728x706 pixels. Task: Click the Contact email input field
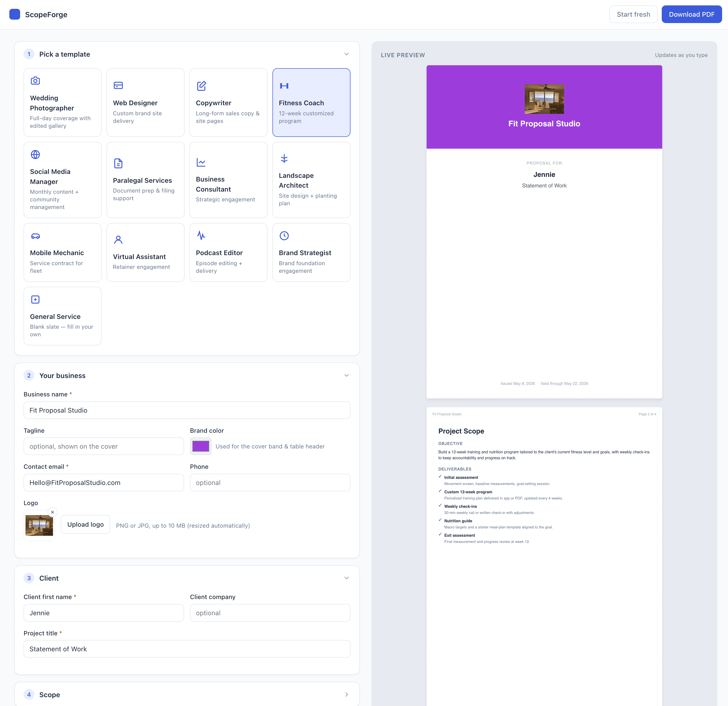coord(104,483)
